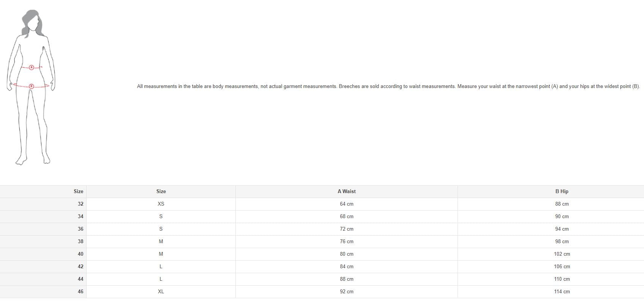Click the B Hip column header
The image size is (644, 302).
point(562,192)
